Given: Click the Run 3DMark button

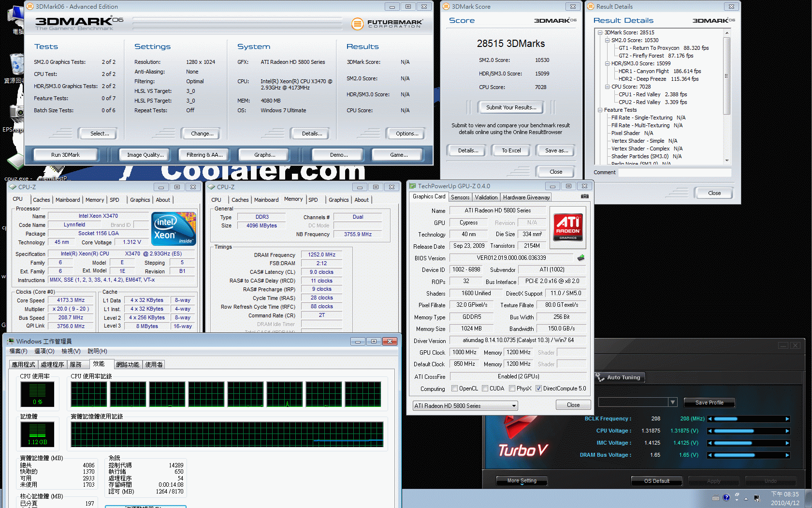Looking at the screenshot, I should (65, 155).
